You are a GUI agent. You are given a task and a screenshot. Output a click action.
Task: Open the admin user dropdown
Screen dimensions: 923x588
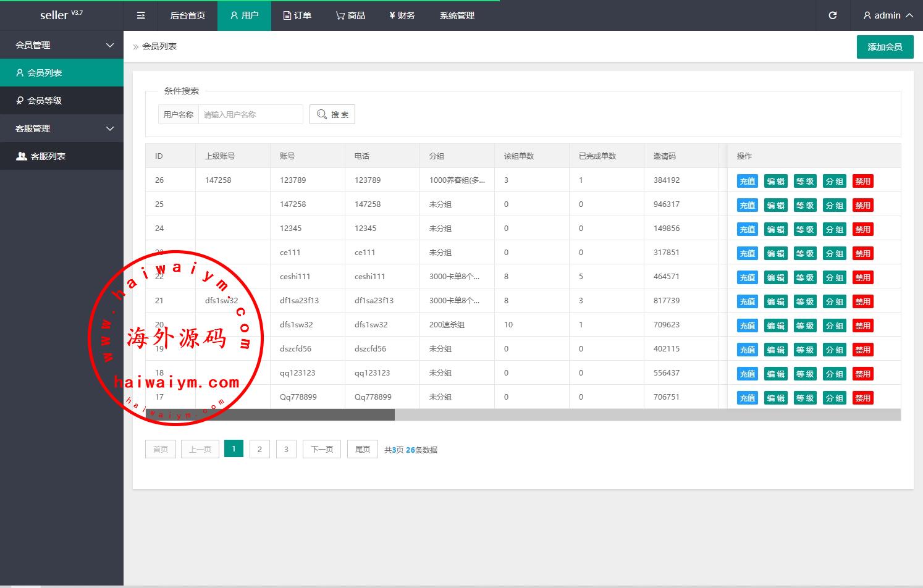888,15
